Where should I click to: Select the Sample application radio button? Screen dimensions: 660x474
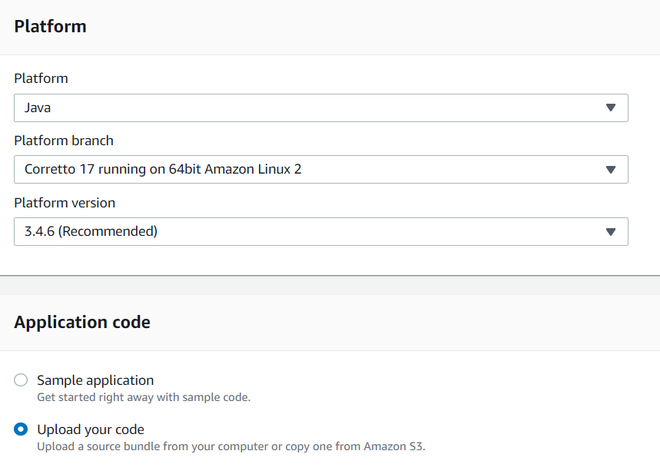click(x=21, y=380)
